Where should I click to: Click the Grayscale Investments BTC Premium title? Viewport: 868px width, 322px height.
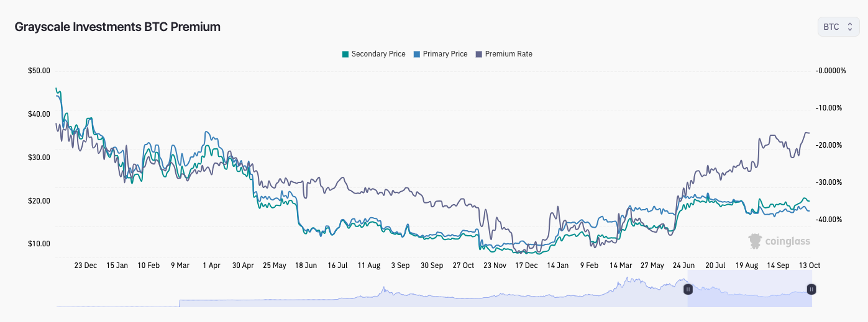click(117, 27)
